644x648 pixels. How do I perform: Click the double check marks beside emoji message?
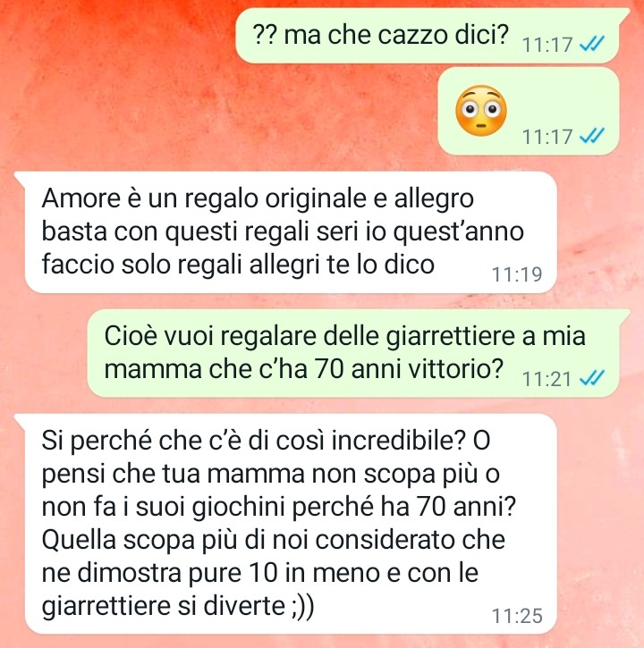592,135
